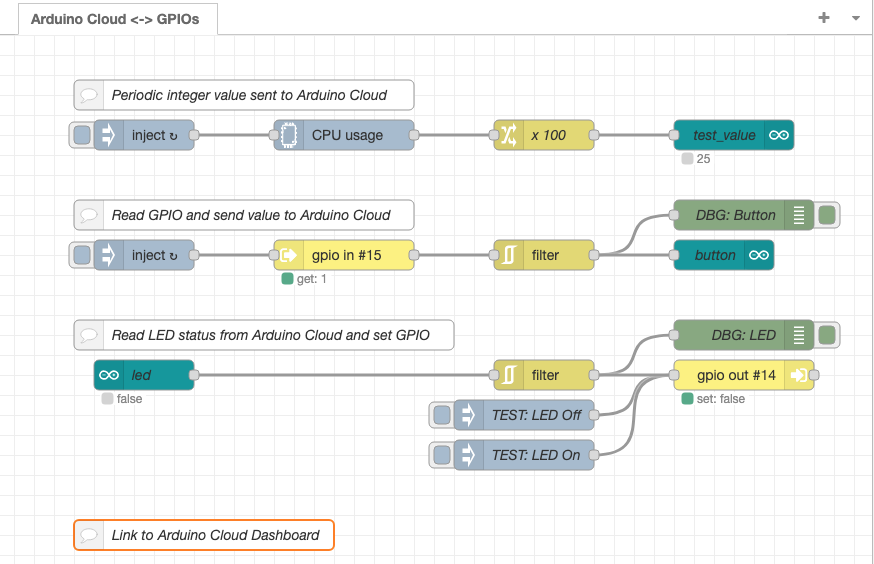Click the 'set: false' status under gpio out
The width and height of the screenshot is (874, 564).
click(x=714, y=399)
